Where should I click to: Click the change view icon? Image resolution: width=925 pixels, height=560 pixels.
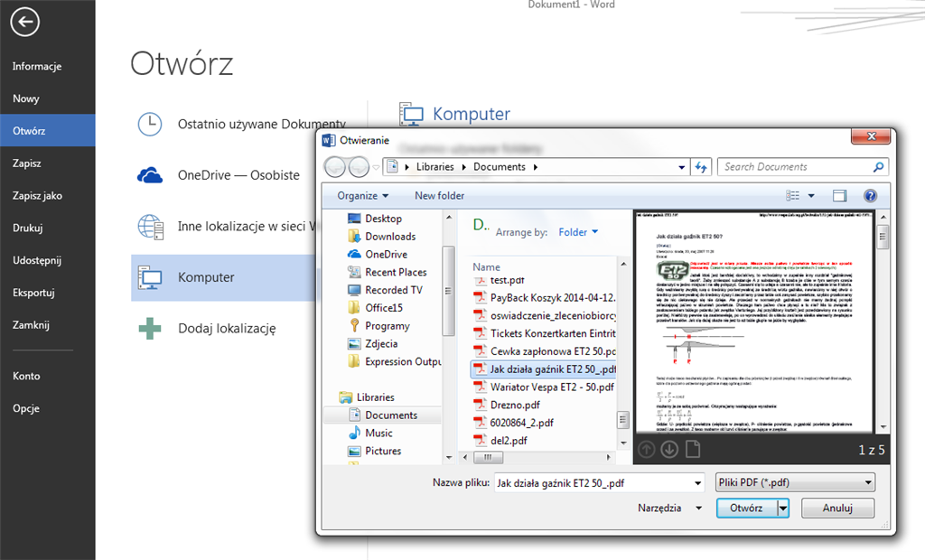point(793,195)
